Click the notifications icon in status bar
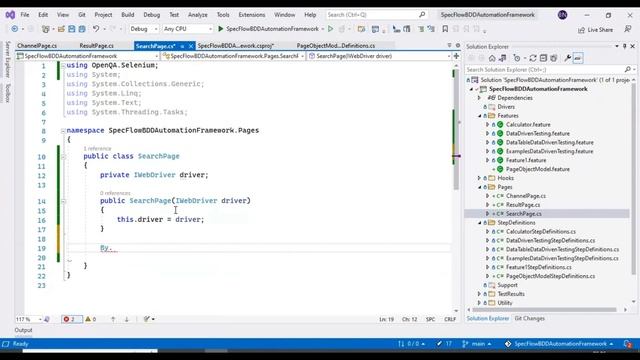 coord(628,344)
